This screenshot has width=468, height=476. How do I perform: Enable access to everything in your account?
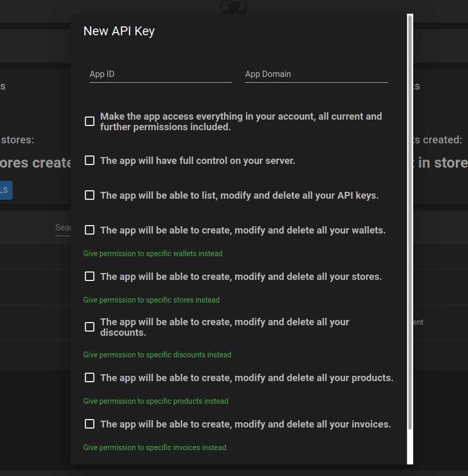pos(90,121)
